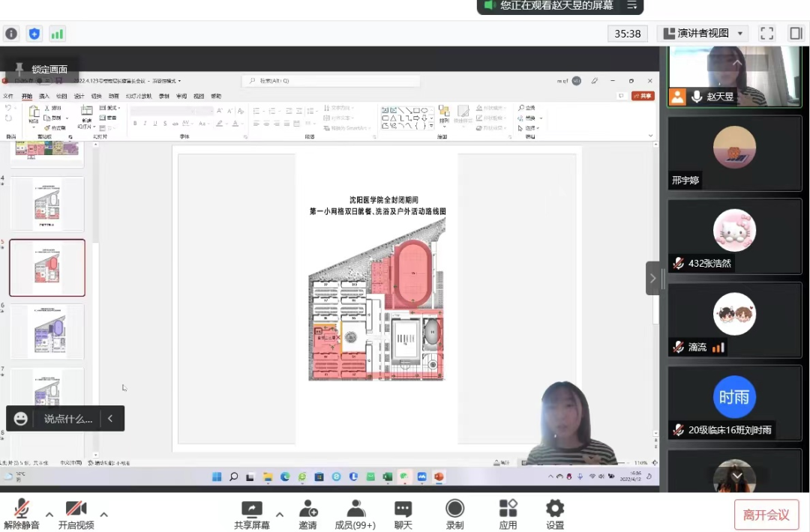Type in the 说点什么 chat field
The image size is (810, 532).
click(x=67, y=419)
